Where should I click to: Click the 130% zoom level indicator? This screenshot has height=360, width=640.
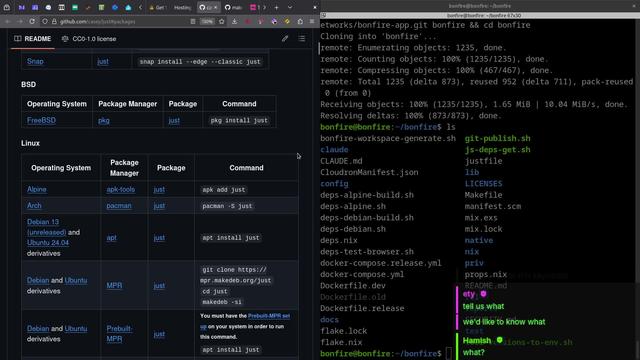[207, 21]
